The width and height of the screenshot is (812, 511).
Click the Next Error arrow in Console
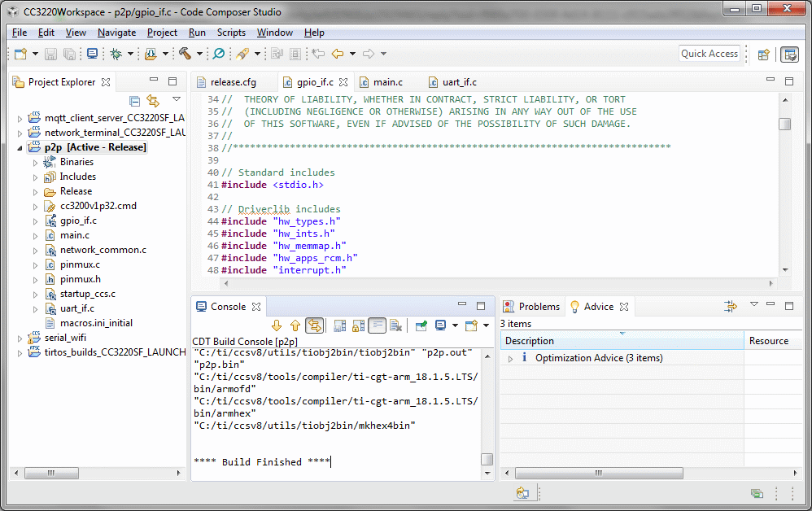tap(277, 325)
